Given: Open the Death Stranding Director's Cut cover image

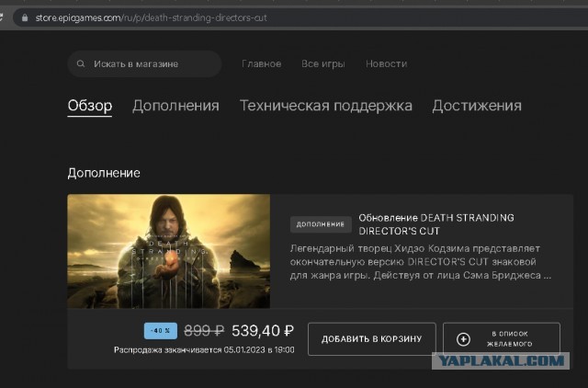Looking at the screenshot, I should pos(169,251).
